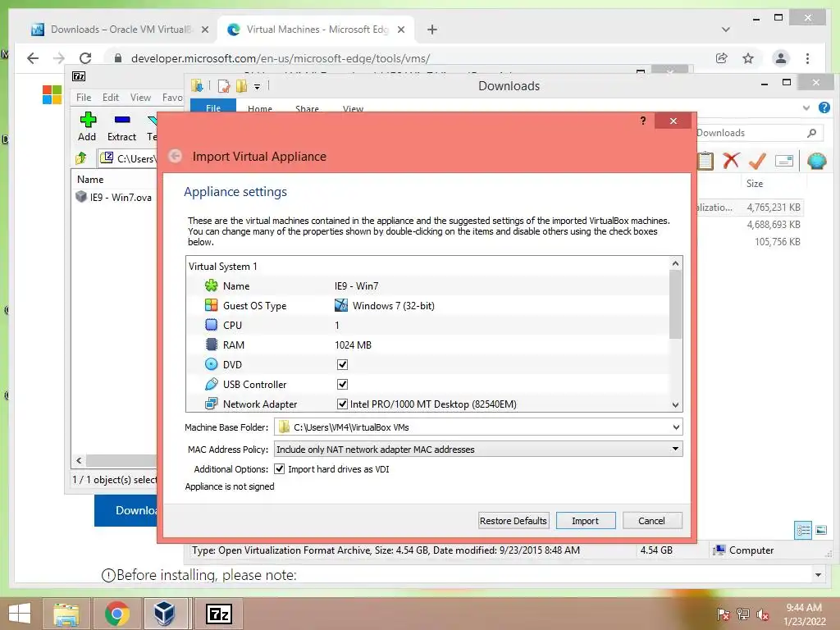The width and height of the screenshot is (840, 630).
Task: Click the 7-Zip horizontal scrollbar left arrow
Action: pyautogui.click(x=79, y=460)
